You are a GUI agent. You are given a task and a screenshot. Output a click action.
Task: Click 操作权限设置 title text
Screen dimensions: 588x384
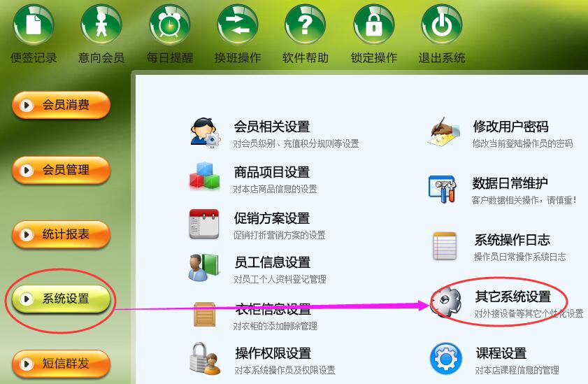[x=273, y=353]
